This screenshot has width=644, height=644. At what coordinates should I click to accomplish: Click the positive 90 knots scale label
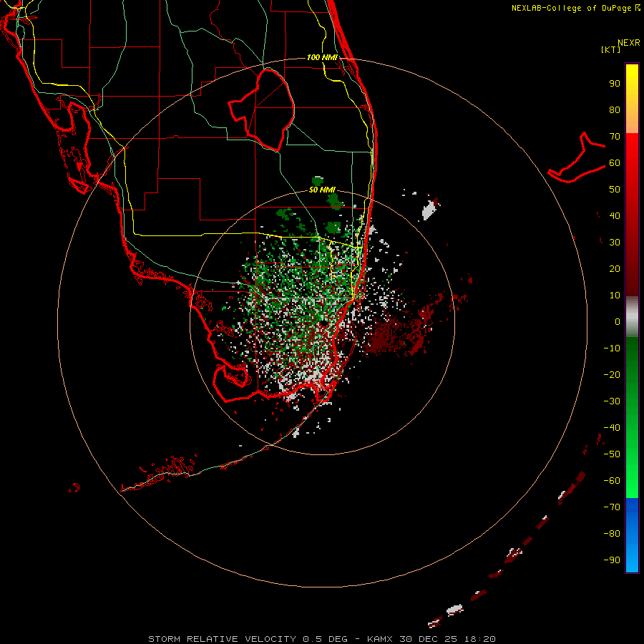[x=615, y=84]
